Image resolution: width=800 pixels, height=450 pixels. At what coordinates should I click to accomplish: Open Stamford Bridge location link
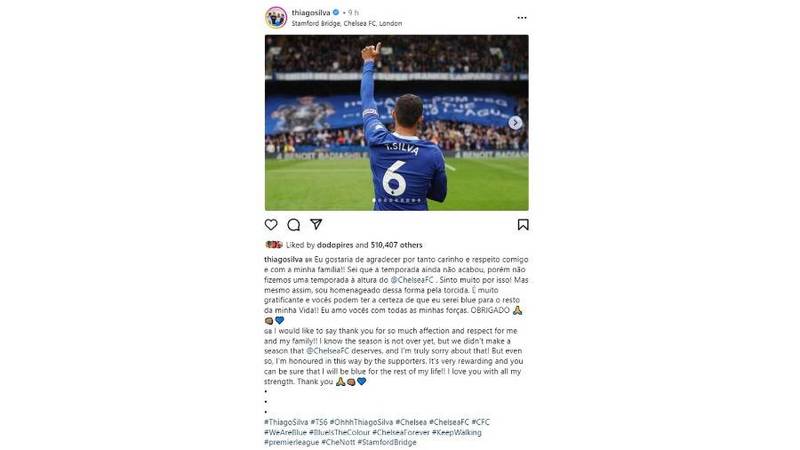(x=347, y=23)
